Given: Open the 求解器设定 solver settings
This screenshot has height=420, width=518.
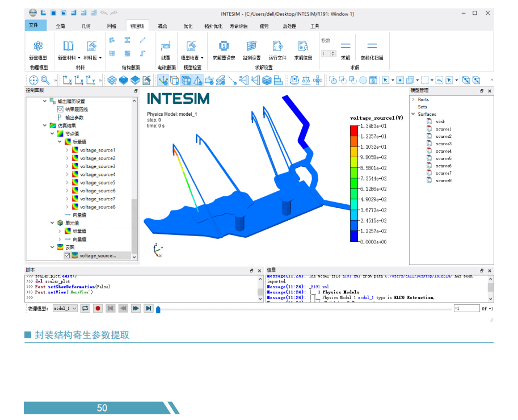Looking at the screenshot, I should coord(224,47).
